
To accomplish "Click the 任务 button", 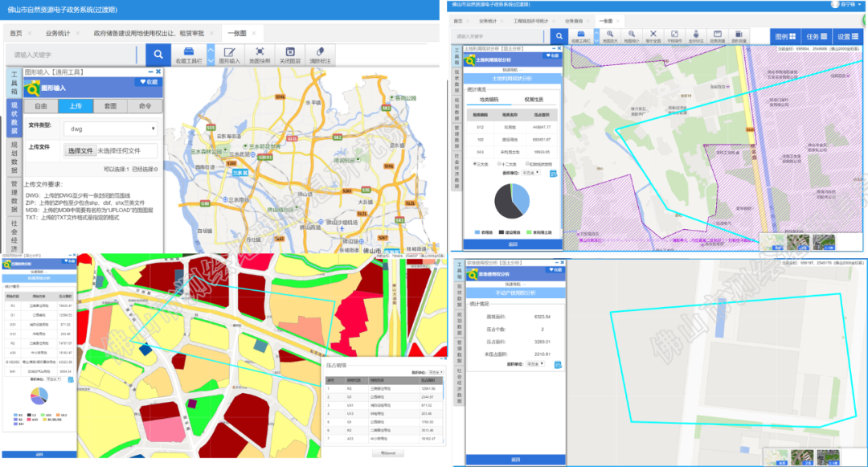I will [x=816, y=36].
